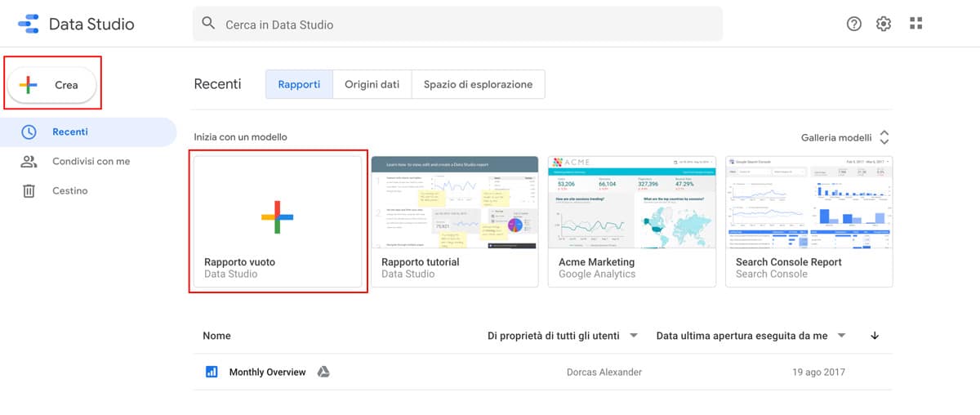Switch to the Rapporti tab
Screen dimensions: 980x415
[x=299, y=84]
